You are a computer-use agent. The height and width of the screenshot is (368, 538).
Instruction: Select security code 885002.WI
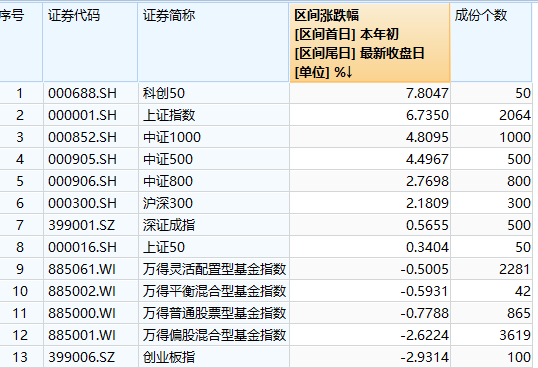click(x=82, y=291)
